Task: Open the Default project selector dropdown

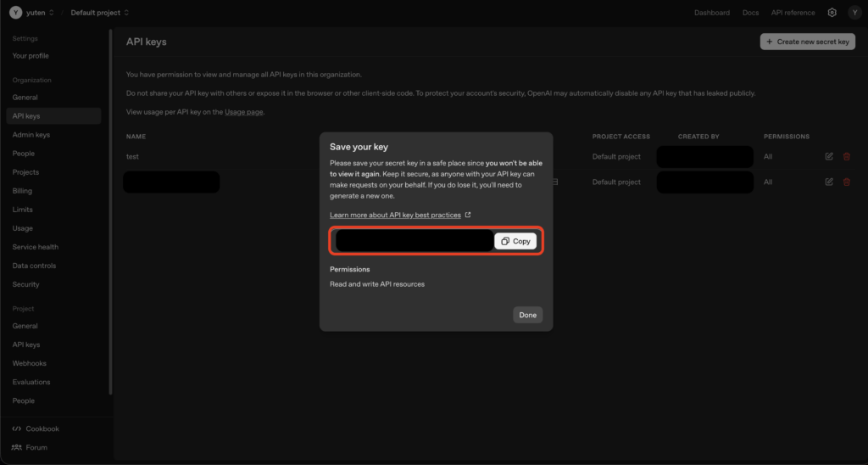Action: 100,13
